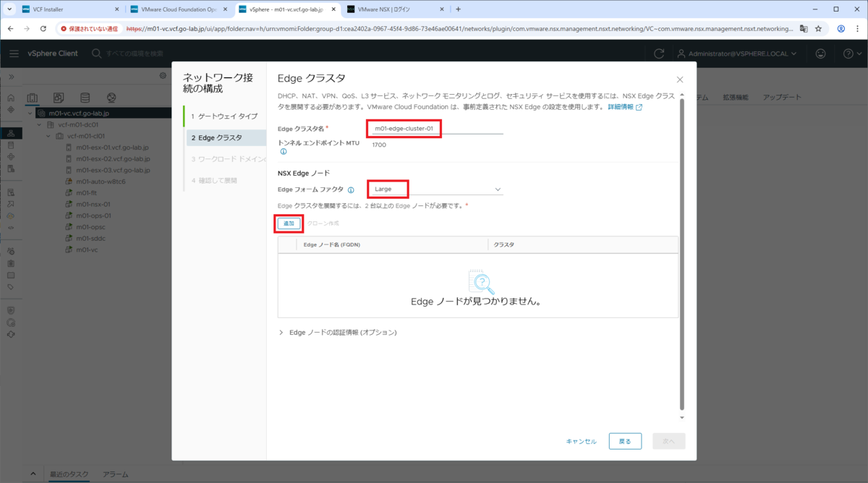
Task: Select host m01-esx-02.vcf.go-lab.jp
Action: click(x=112, y=158)
